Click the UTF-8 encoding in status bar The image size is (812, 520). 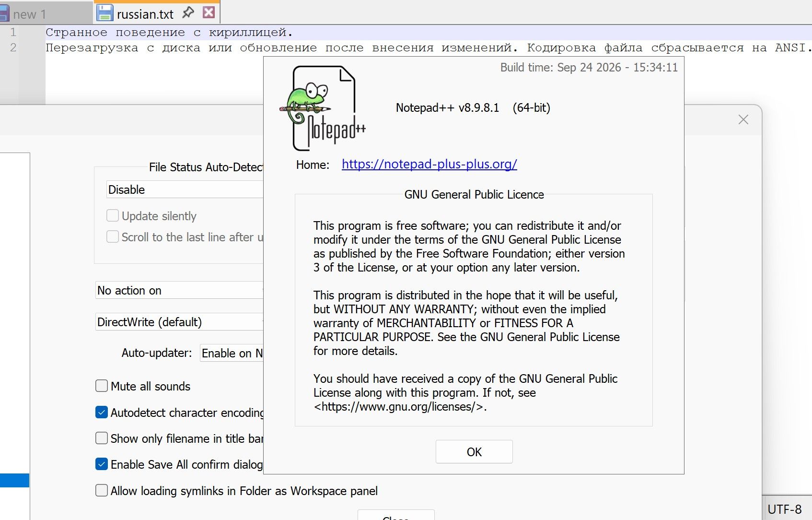[785, 509]
